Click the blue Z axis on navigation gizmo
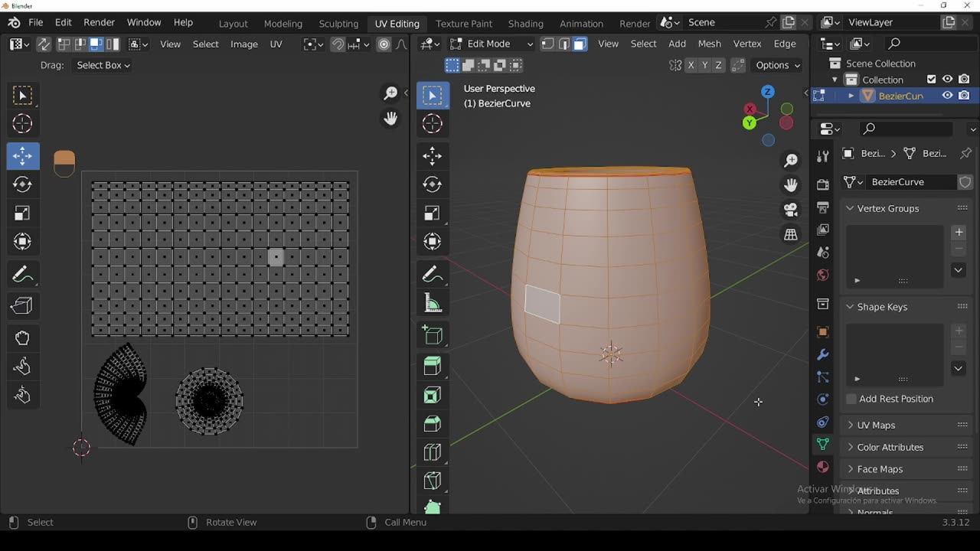 pos(767,92)
